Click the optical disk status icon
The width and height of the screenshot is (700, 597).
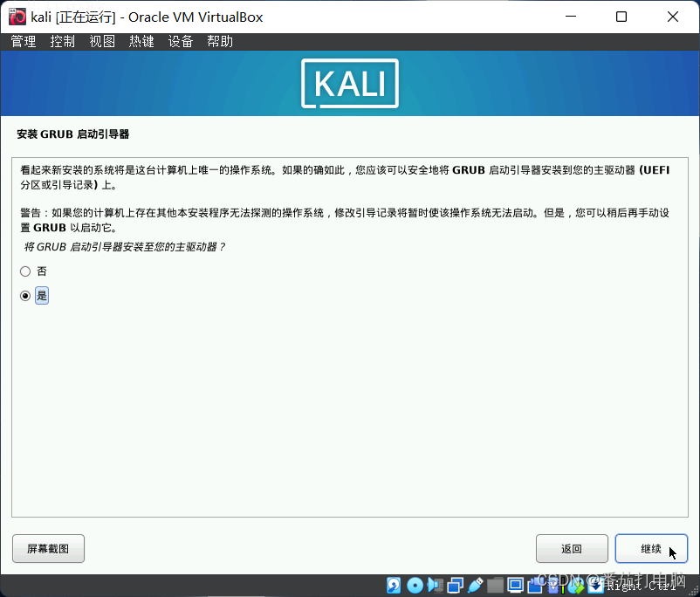[x=415, y=585]
